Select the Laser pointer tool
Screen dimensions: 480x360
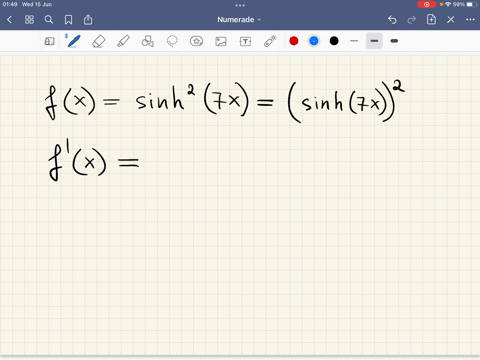(x=270, y=41)
